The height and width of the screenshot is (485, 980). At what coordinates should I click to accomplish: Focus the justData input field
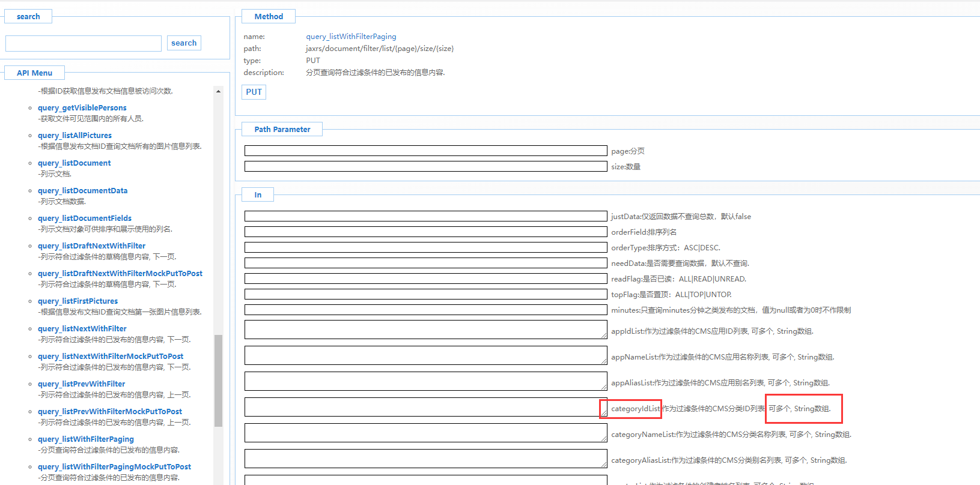(425, 216)
